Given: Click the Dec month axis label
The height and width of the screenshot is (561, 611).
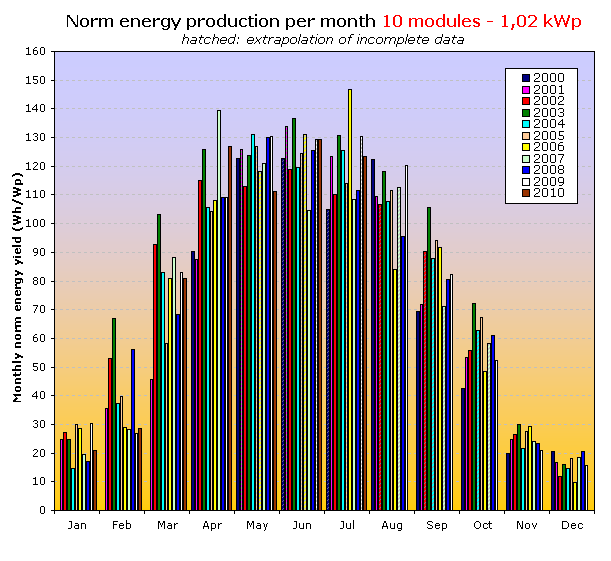Looking at the screenshot, I should point(572,525).
